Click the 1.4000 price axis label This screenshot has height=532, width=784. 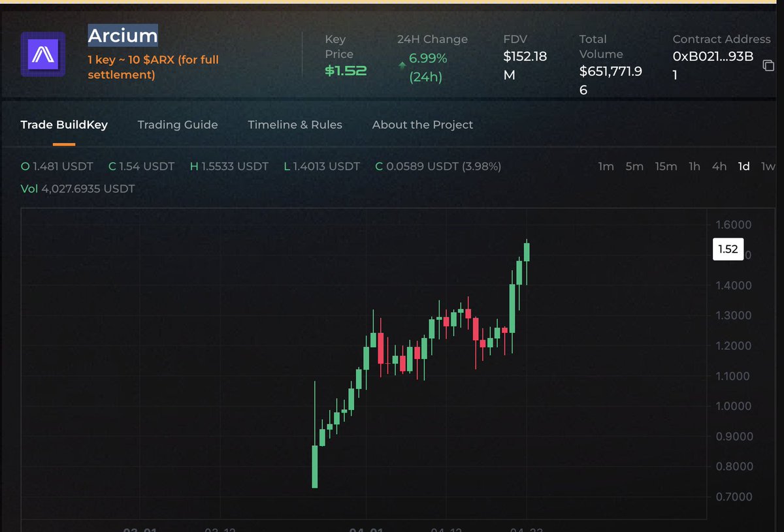click(734, 285)
